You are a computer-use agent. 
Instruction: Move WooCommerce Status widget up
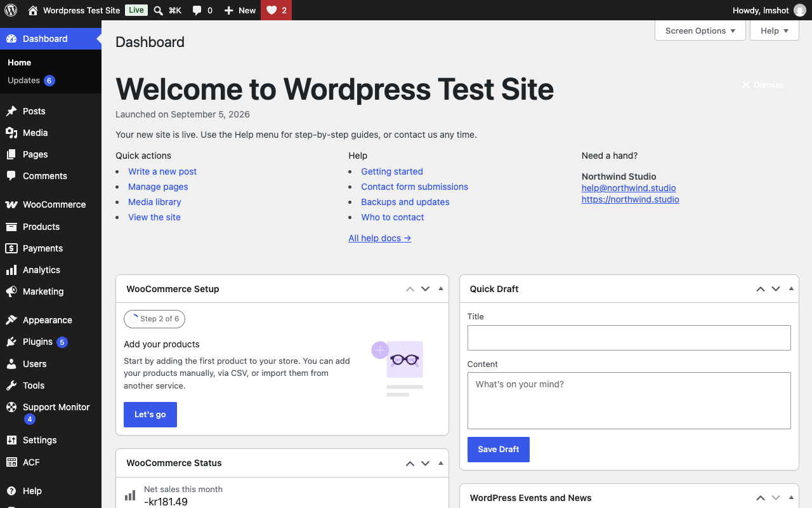(410, 463)
